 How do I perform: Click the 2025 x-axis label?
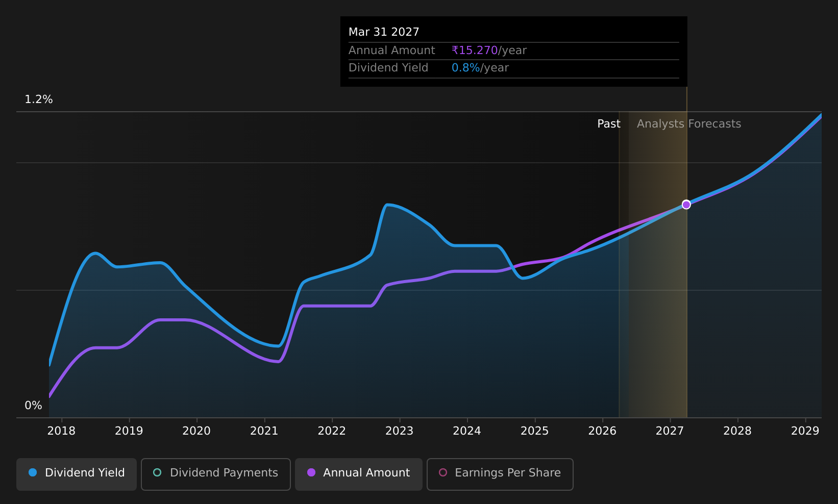click(535, 431)
